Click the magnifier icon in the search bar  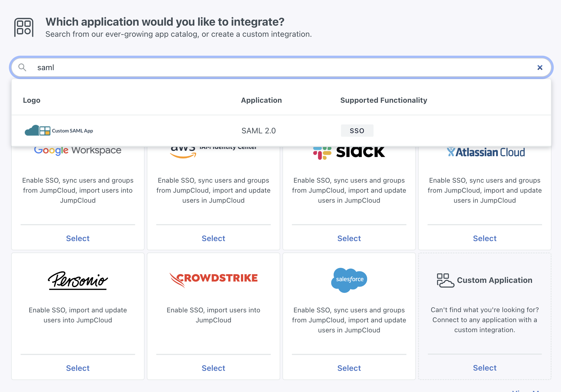pos(23,67)
